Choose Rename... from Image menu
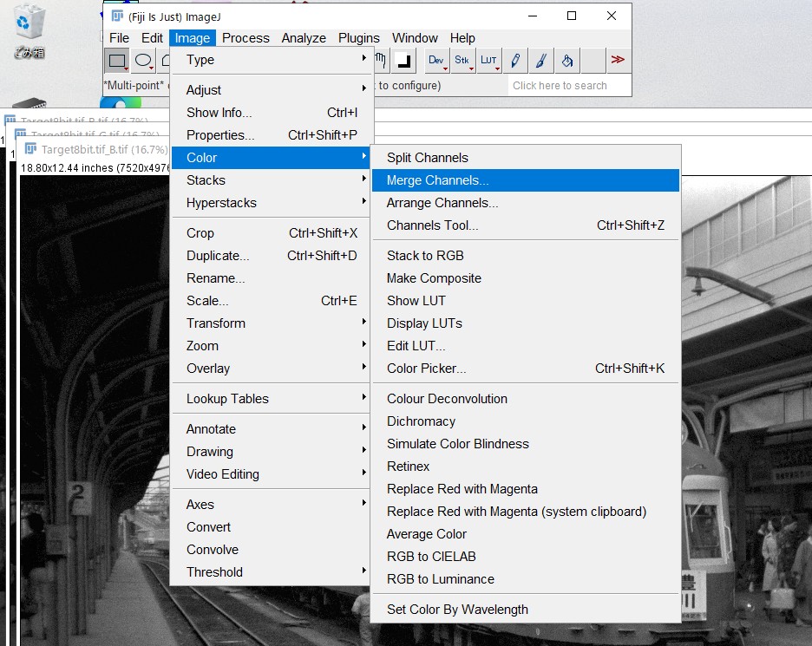The height and width of the screenshot is (646, 812). point(270,278)
